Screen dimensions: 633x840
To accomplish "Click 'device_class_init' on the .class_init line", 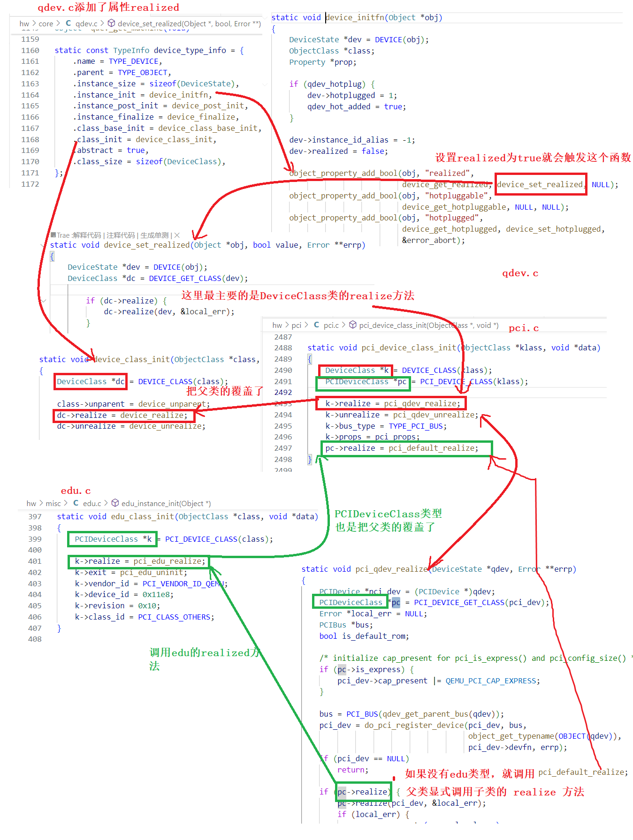I will [174, 139].
